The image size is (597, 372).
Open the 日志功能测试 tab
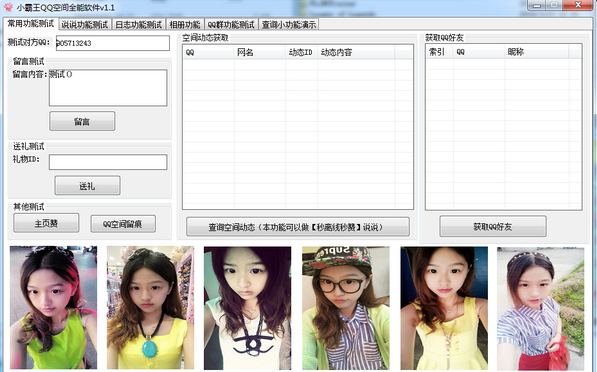click(139, 25)
